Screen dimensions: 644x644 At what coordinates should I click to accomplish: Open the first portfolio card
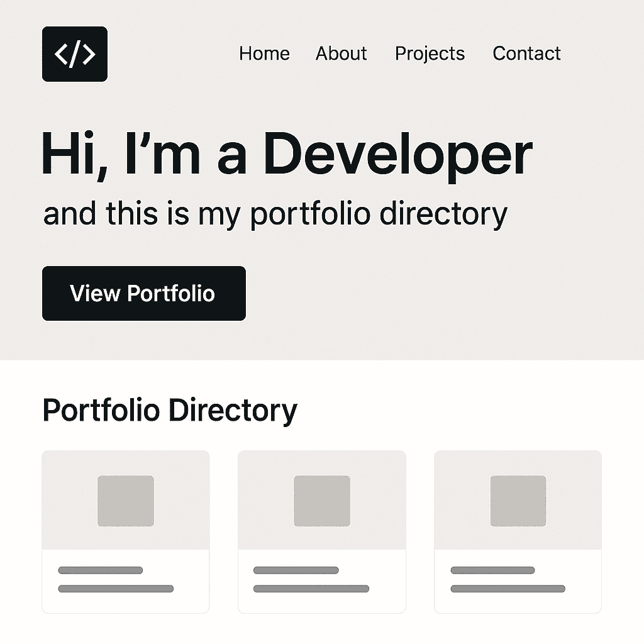point(125,530)
